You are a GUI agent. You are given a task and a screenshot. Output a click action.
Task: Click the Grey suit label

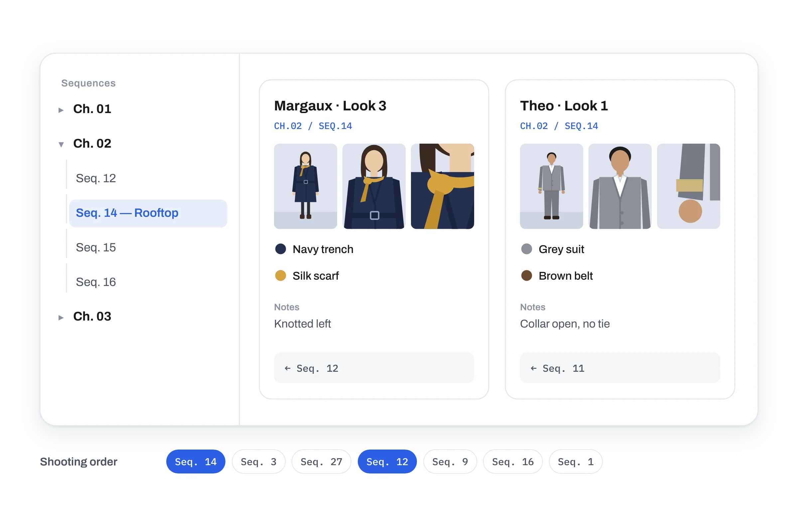[x=561, y=249]
